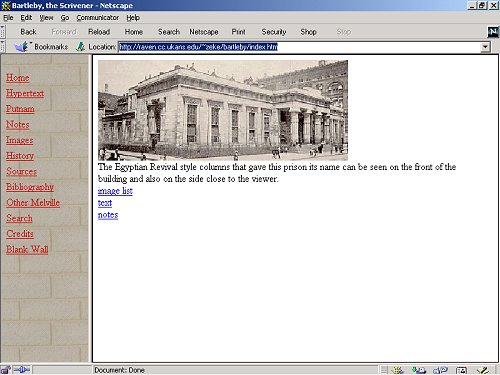The height and width of the screenshot is (375, 500).
Task: Click the Tombs prison photograph
Action: point(223,110)
